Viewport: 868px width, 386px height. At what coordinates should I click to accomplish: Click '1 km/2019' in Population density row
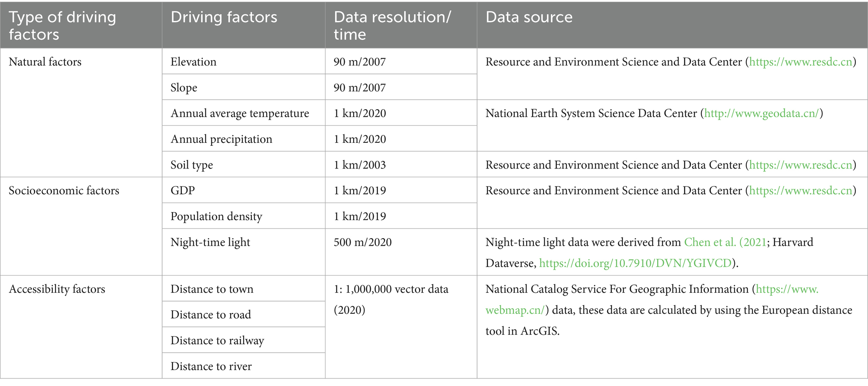coord(359,216)
